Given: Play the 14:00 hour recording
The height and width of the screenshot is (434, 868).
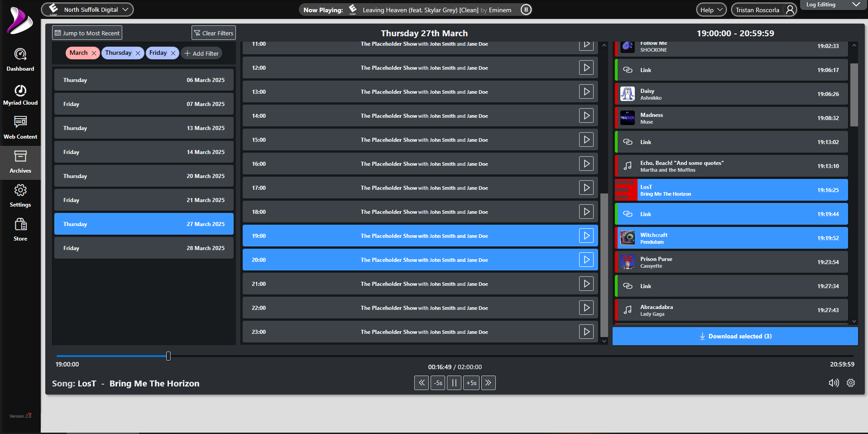Looking at the screenshot, I should [586, 116].
